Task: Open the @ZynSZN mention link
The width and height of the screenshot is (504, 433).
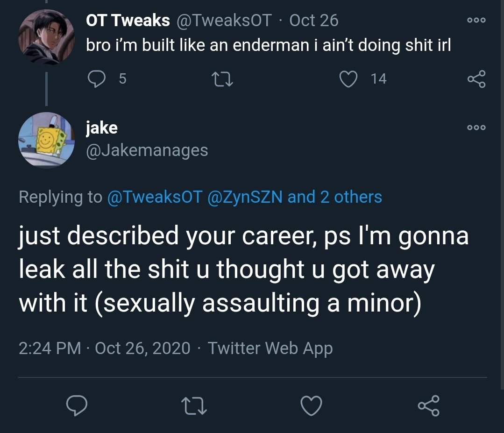Action: [x=245, y=197]
